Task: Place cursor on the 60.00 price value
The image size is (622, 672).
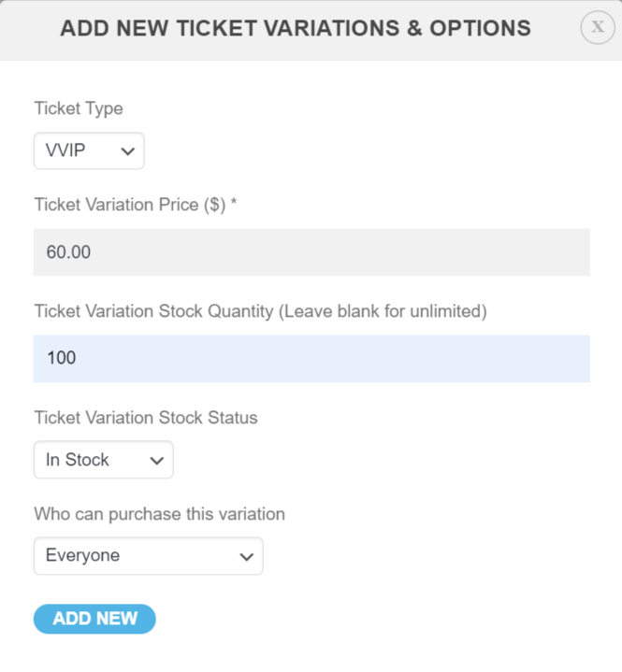Action: (x=68, y=252)
